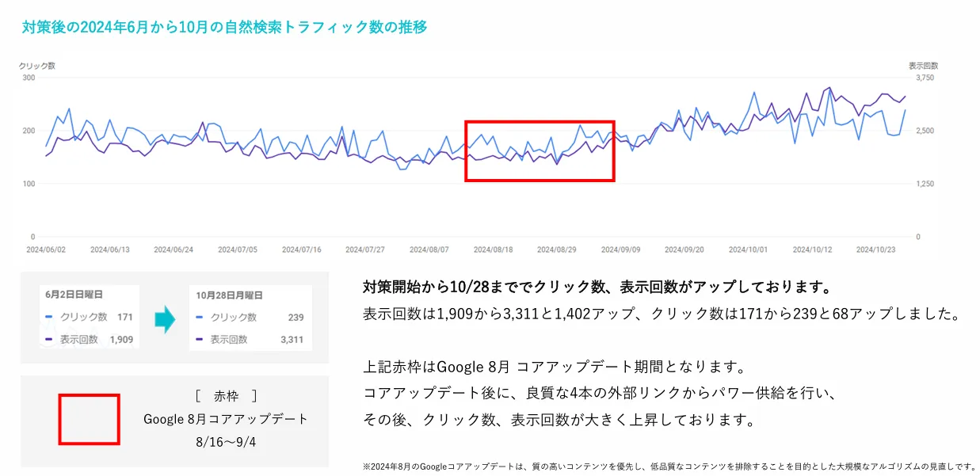Click the Google 8月コアアップデート legend text
The height and width of the screenshot is (476, 980).
pos(226,419)
